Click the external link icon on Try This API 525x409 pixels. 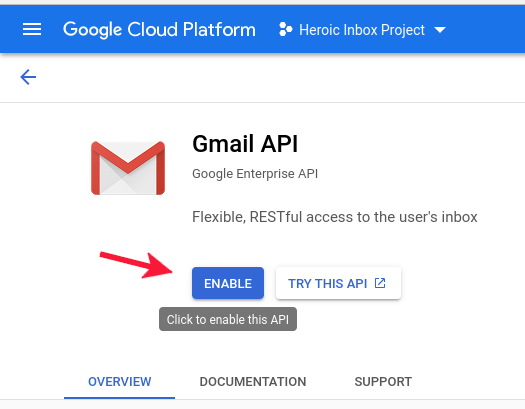[x=380, y=283]
